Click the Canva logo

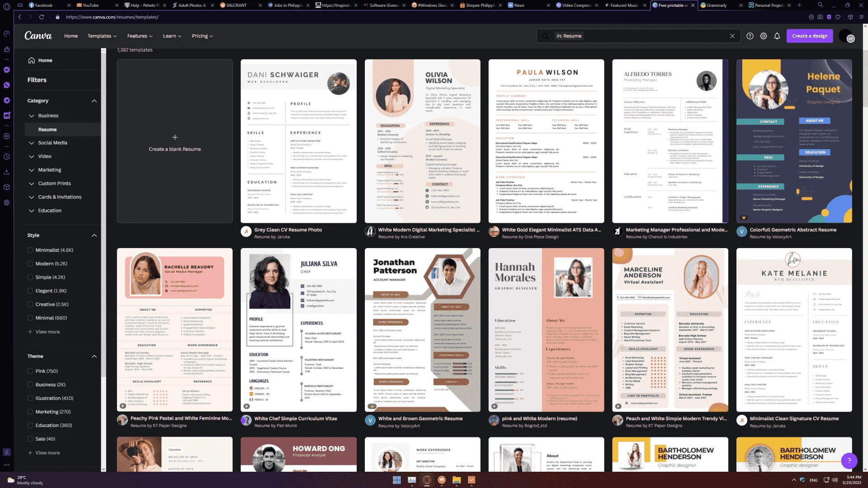coord(38,36)
